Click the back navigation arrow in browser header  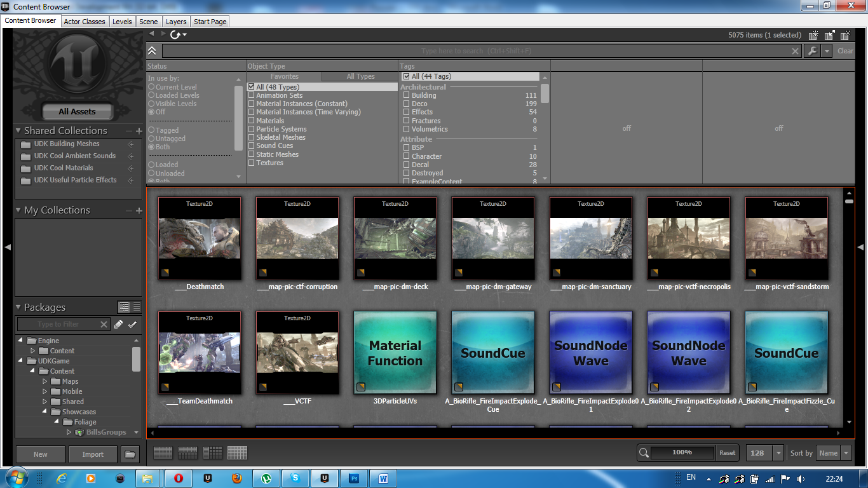click(x=152, y=34)
